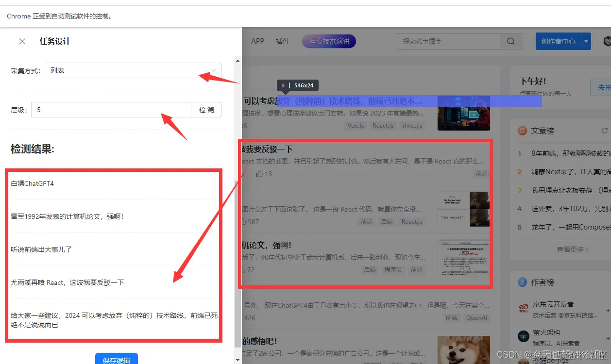Select the 插件 nav item
The width and height of the screenshot is (611, 364).
pos(282,41)
